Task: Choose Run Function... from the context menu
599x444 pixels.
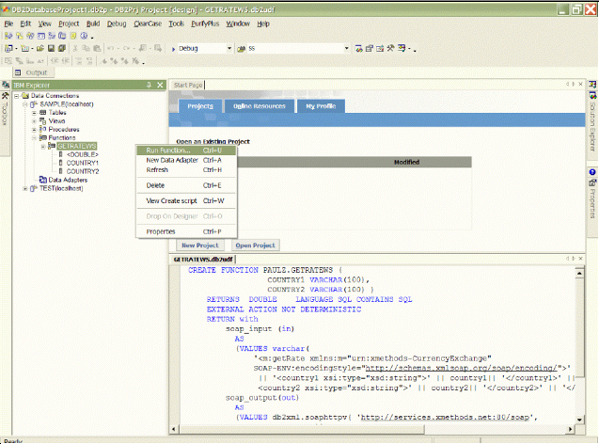Action: [186, 150]
